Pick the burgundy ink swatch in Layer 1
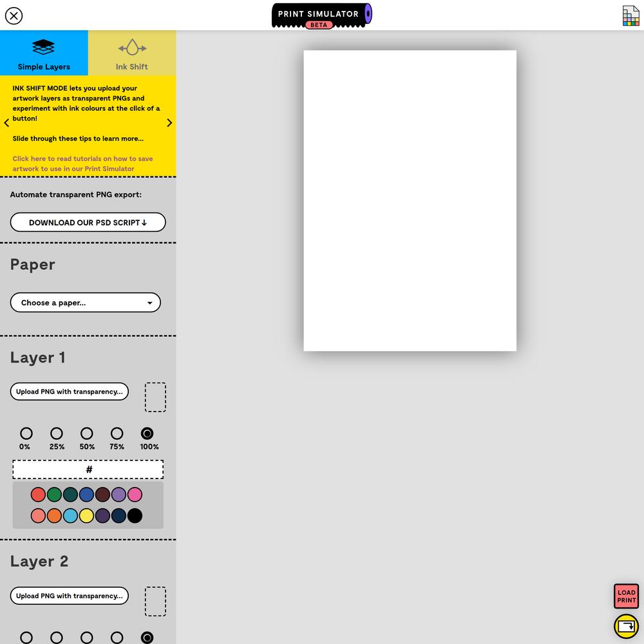The height and width of the screenshot is (644, 644). [x=102, y=495]
